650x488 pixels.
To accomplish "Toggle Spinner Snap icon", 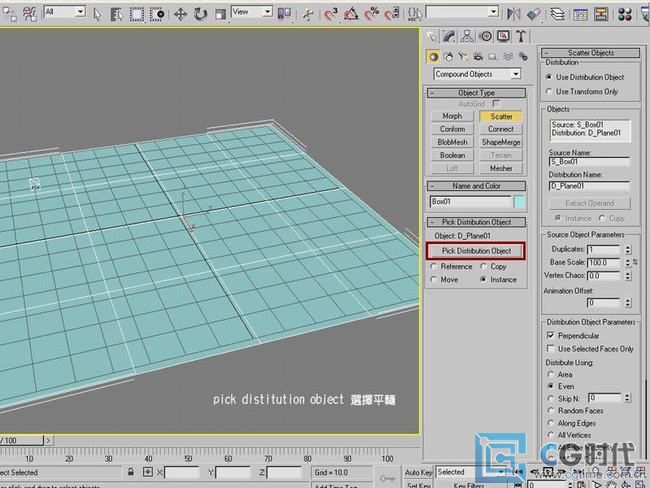I will 391,15.
